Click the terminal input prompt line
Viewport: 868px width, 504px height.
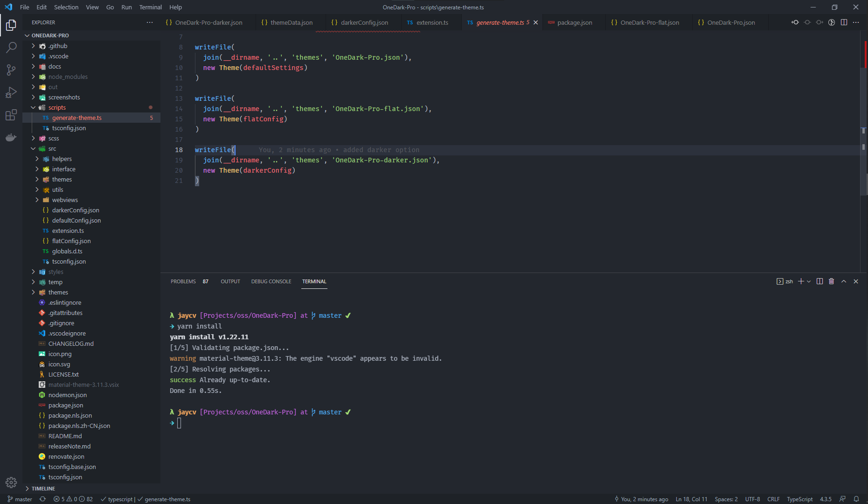[179, 423]
